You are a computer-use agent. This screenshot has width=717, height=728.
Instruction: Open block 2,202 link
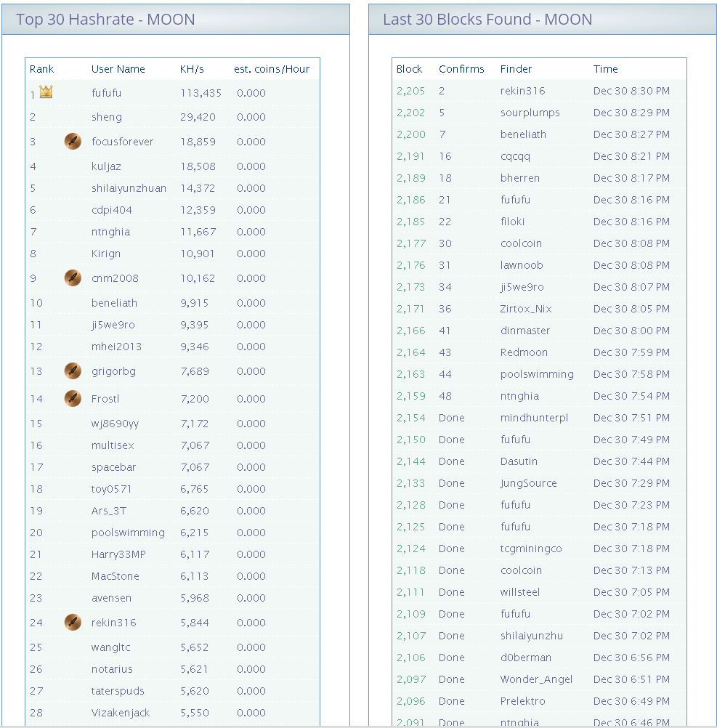coord(410,113)
